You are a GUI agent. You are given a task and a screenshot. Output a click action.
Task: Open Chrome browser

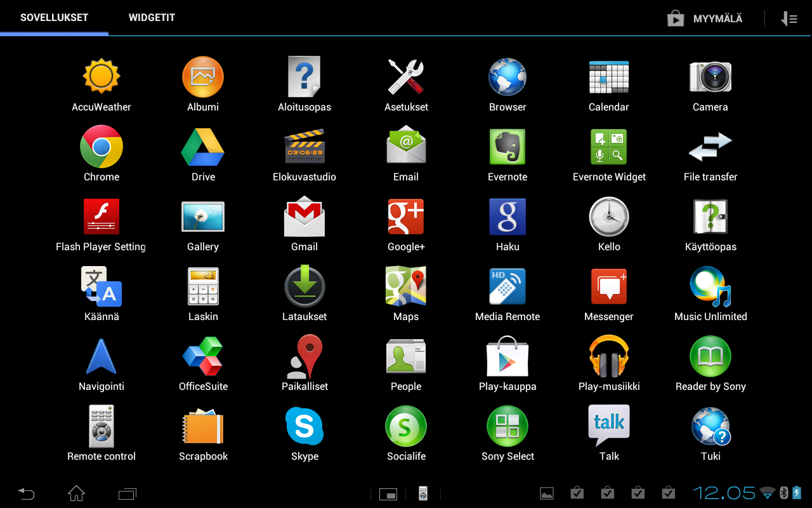[101, 147]
